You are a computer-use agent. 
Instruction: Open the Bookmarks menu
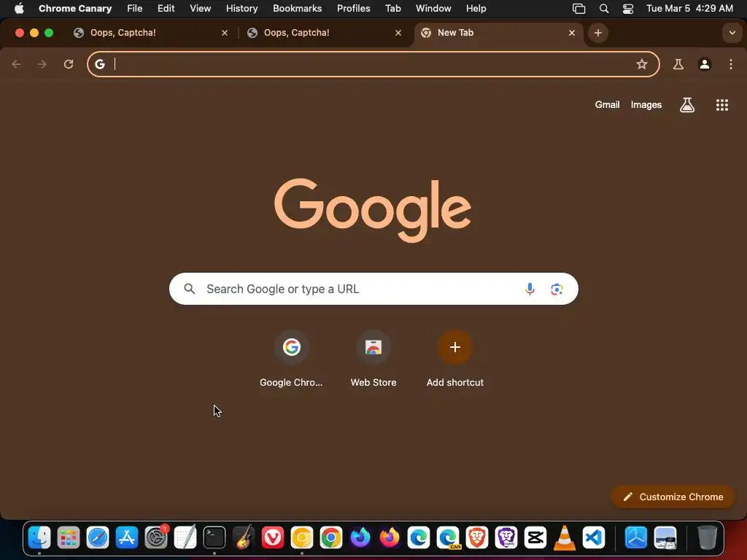pyautogui.click(x=298, y=8)
